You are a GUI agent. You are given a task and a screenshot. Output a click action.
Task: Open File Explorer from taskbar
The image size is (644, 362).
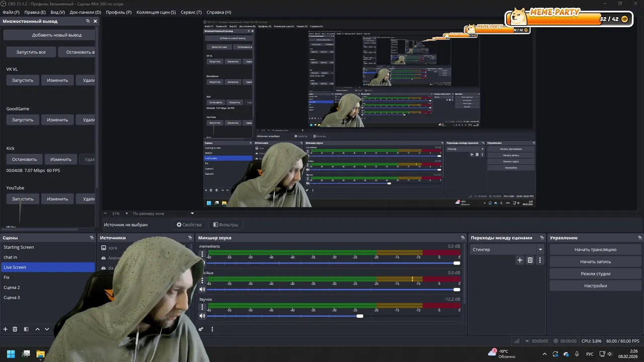40,354
